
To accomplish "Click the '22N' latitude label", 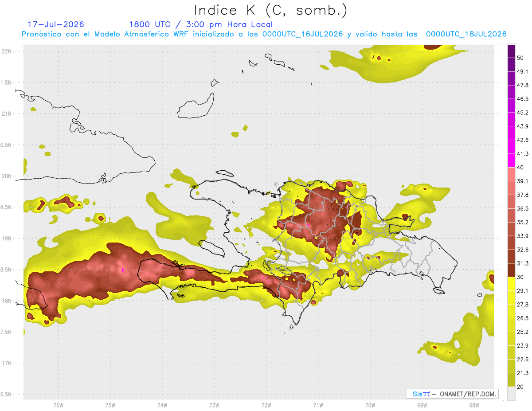I will pos(7,51).
